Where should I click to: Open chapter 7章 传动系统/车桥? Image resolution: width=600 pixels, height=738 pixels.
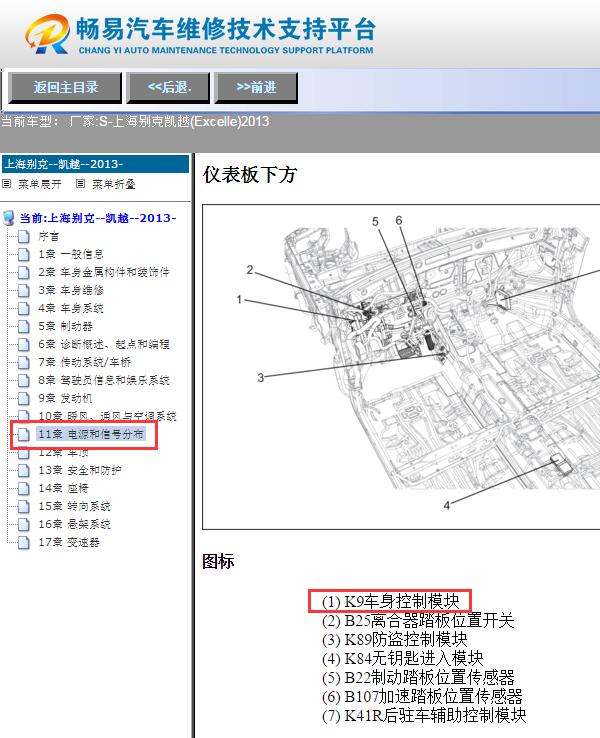coord(84,362)
